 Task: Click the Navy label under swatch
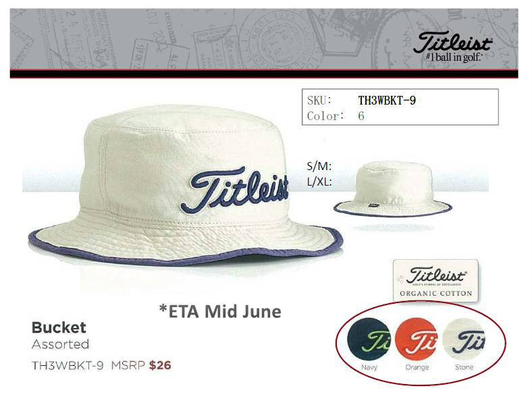369,367
